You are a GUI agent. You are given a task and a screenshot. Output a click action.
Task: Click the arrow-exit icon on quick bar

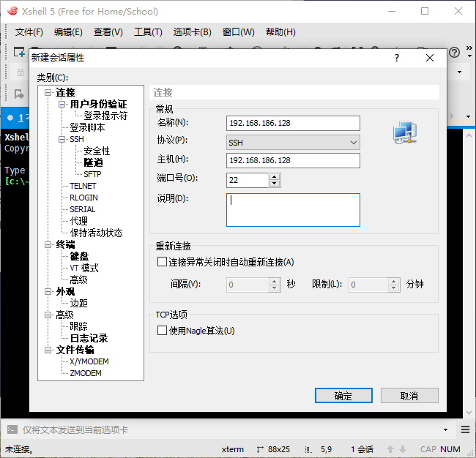[x=19, y=94]
